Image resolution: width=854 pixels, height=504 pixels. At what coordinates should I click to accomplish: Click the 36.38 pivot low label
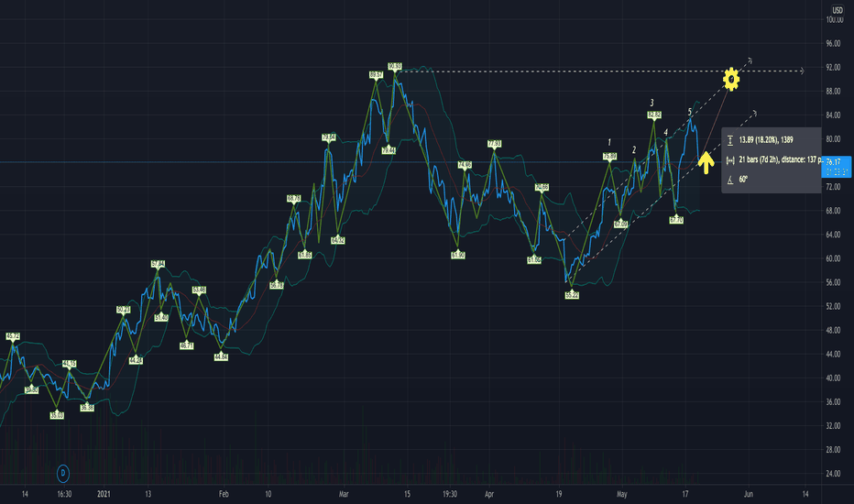87,407
